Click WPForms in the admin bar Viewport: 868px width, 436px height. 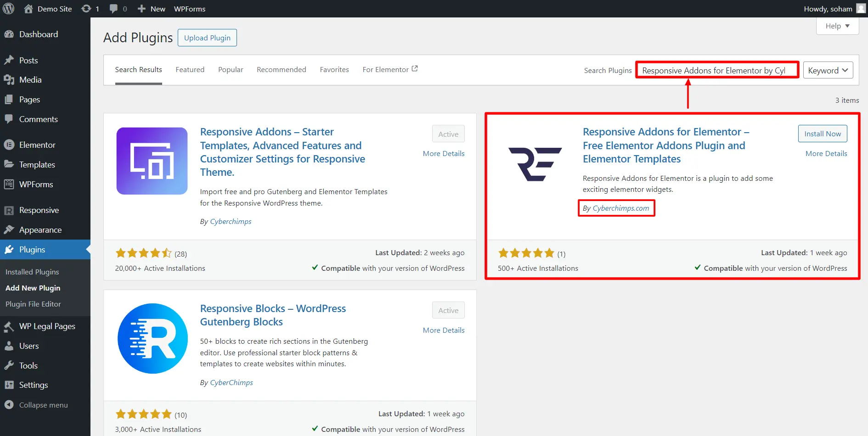click(x=190, y=9)
